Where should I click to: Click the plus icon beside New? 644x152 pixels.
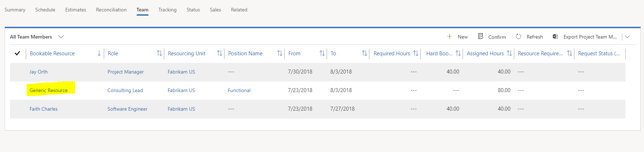(x=450, y=36)
